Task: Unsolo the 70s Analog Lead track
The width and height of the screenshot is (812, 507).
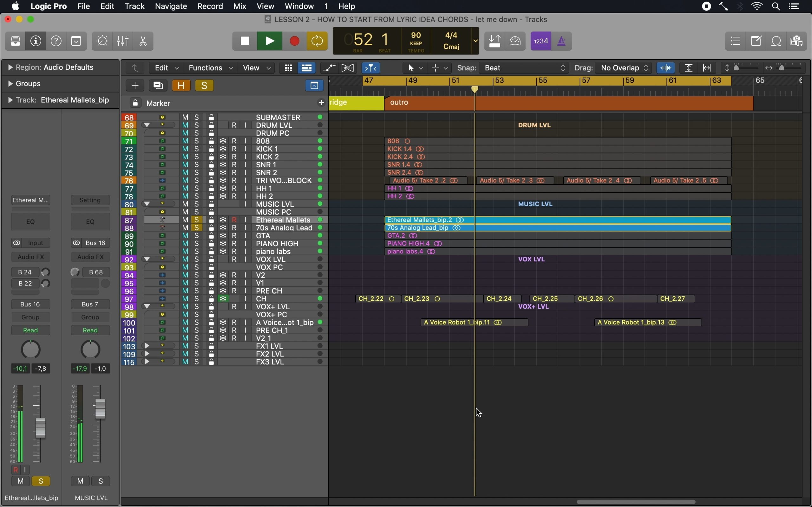Action: (x=197, y=228)
